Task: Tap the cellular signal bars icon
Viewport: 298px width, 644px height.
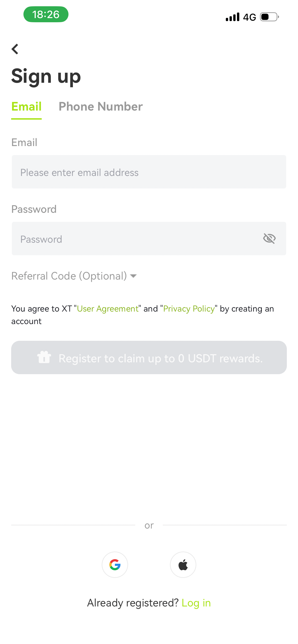Action: click(233, 17)
